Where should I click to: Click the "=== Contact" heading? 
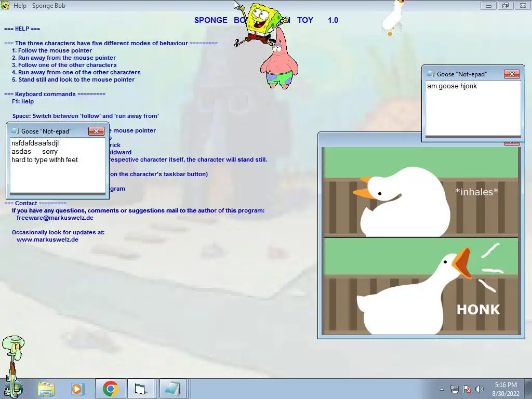tap(35, 203)
